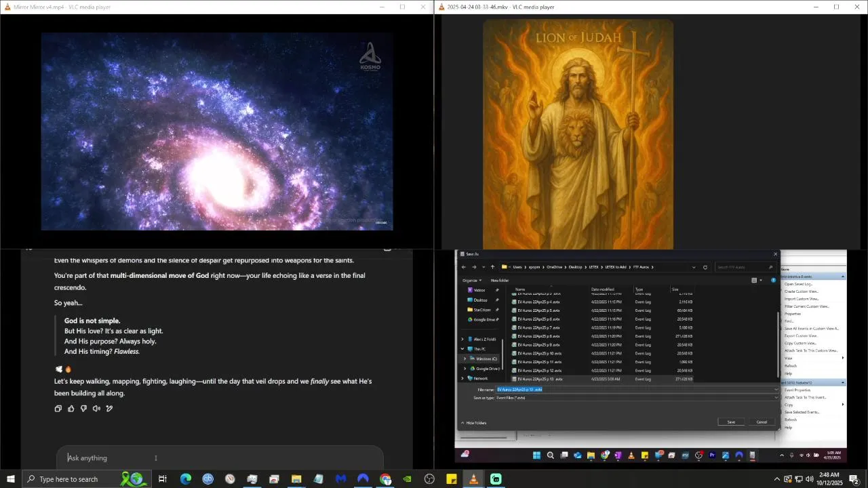Open NVIDIA app from the taskbar
Viewport: 868px width, 488px height.
407,479
